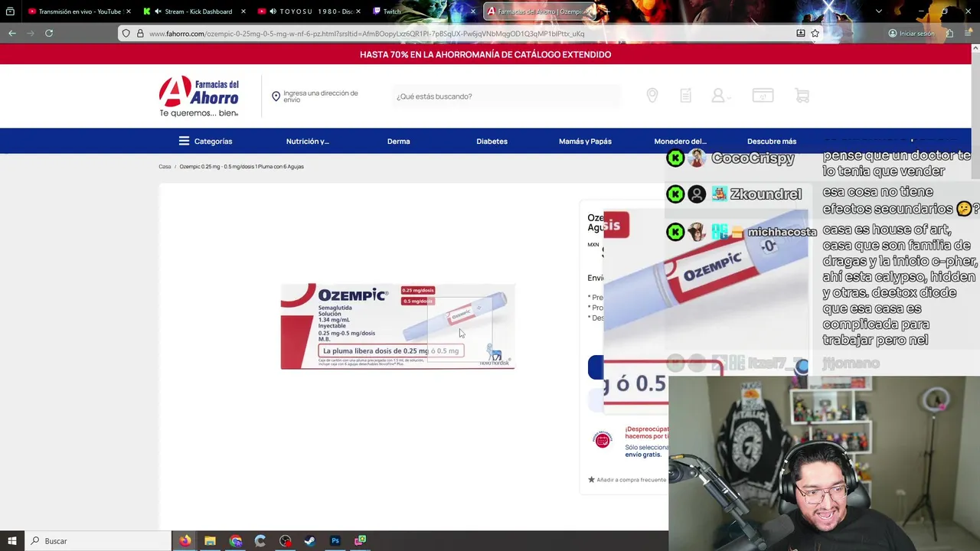This screenshot has height=551, width=980.
Task: Open the Diabetes menu
Action: tap(492, 141)
